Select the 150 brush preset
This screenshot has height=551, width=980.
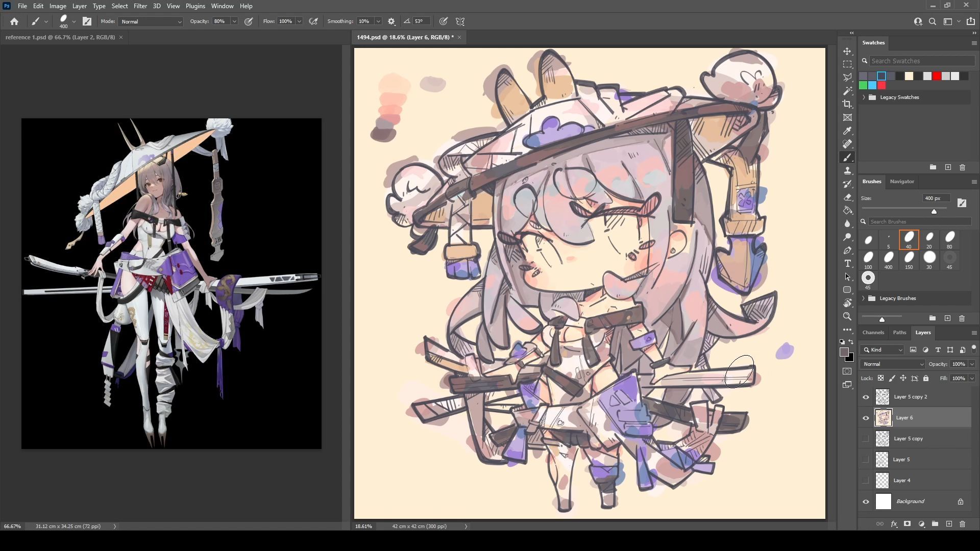tap(909, 260)
